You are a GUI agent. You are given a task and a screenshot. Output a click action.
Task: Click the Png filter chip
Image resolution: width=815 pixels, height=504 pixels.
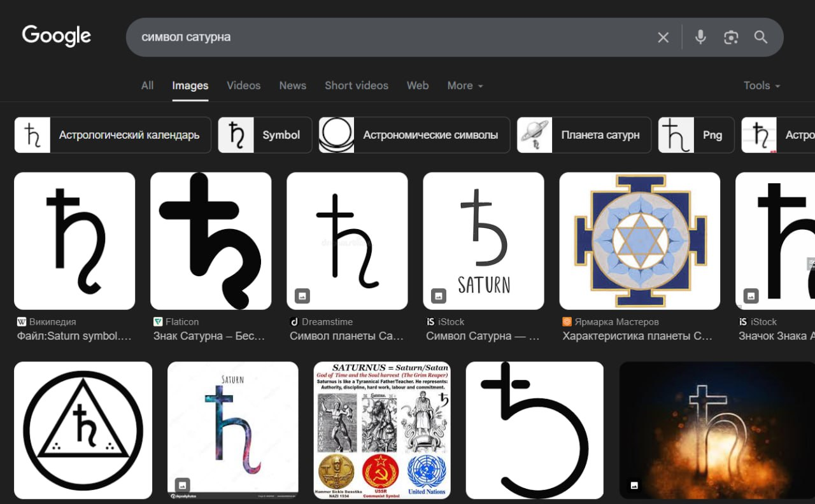(696, 135)
